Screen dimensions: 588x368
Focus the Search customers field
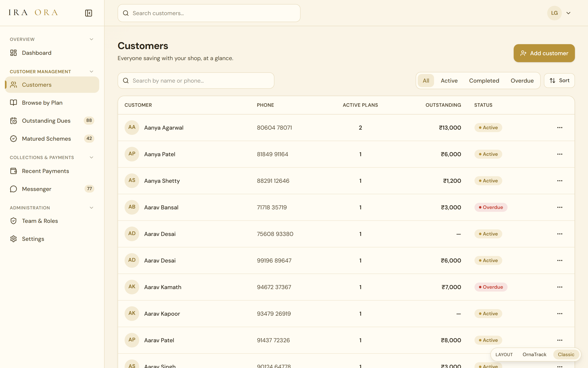tap(209, 13)
